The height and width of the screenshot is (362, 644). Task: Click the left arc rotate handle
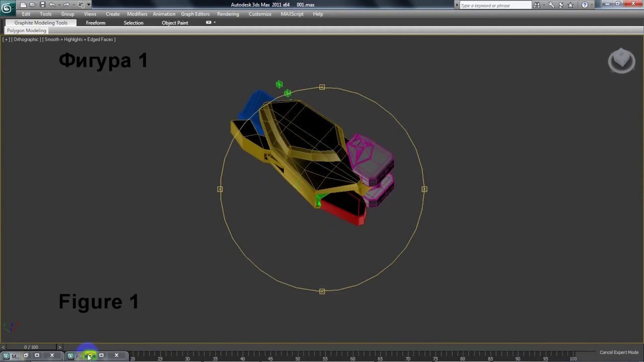(220, 189)
